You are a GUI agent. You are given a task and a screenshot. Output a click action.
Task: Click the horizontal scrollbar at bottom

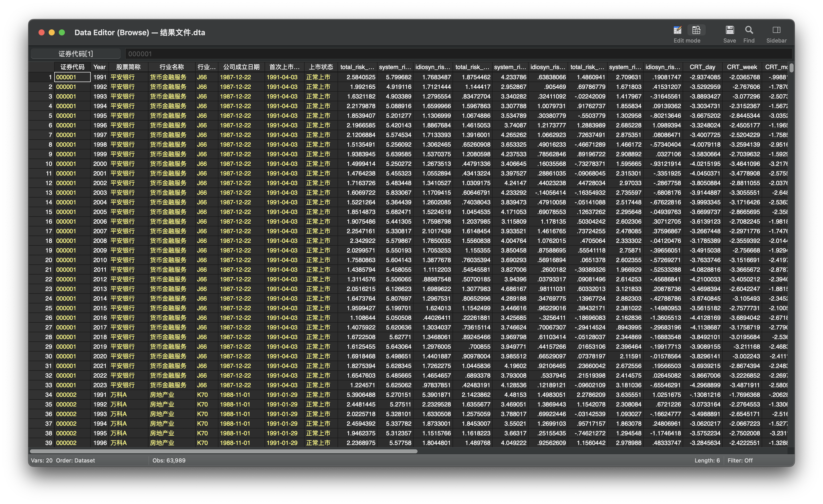pyautogui.click(x=223, y=451)
